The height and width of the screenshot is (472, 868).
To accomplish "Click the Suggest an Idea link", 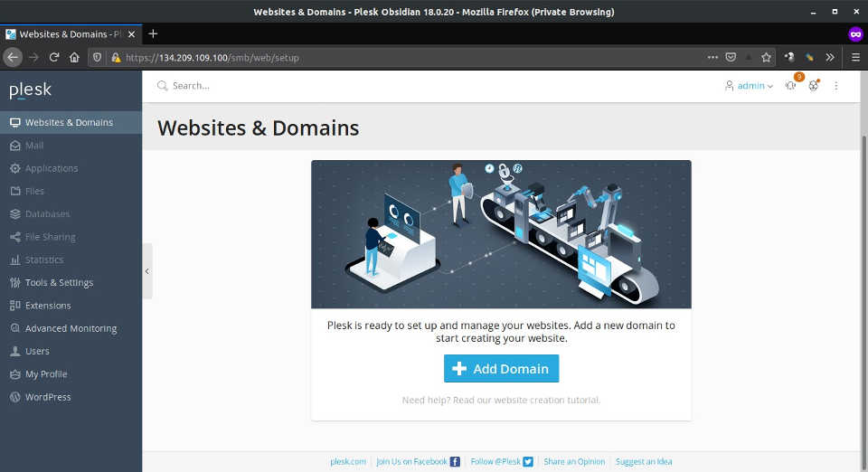I will (644, 461).
